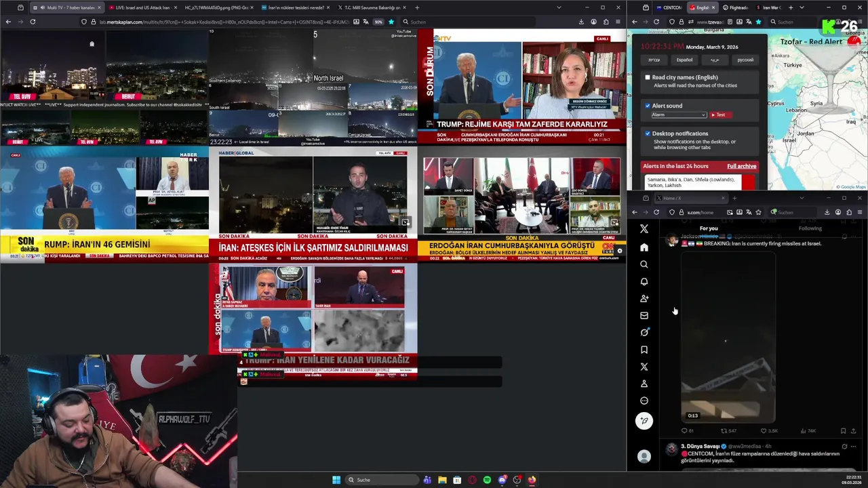Open the Full archive link
Viewport: 868px width, 488px height.
point(741,166)
